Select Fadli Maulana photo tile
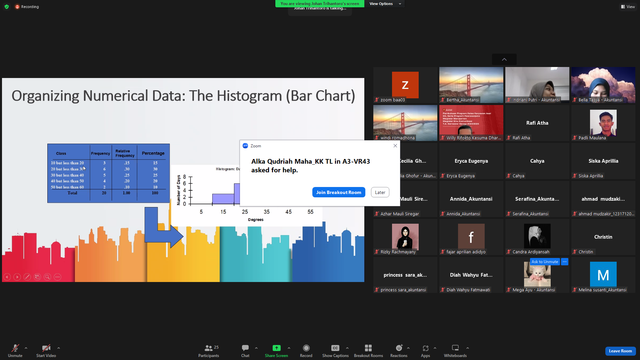The image size is (640, 360). point(603,123)
